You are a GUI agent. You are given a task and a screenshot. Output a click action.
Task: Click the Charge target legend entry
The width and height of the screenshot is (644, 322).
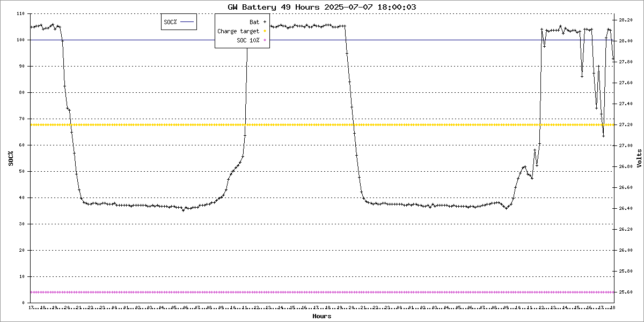(238, 31)
